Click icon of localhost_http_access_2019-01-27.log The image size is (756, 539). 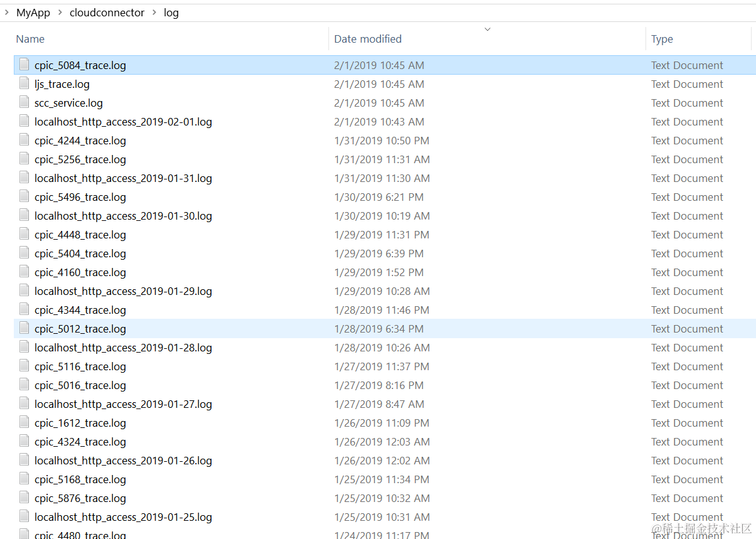pos(24,403)
